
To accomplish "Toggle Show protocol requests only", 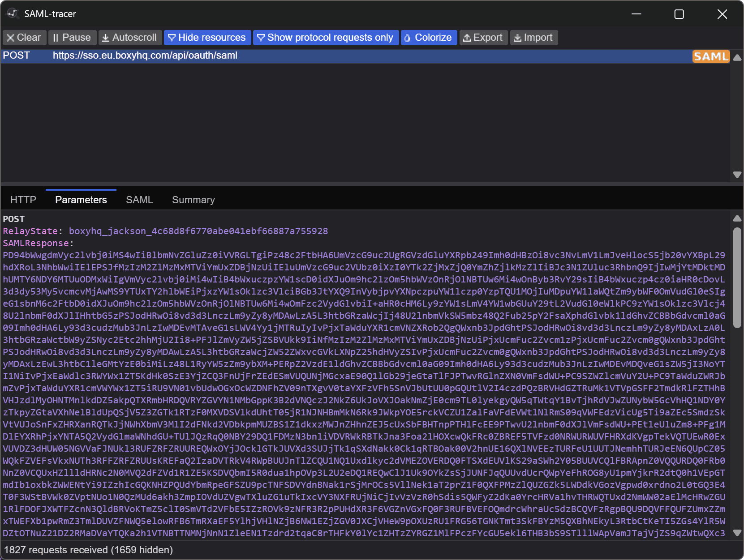I will point(326,38).
